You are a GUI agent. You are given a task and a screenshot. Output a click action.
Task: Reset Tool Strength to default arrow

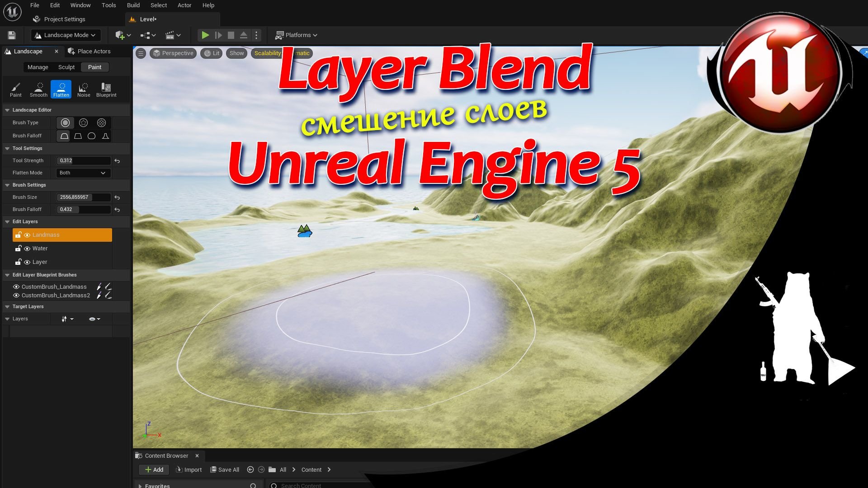pos(117,161)
